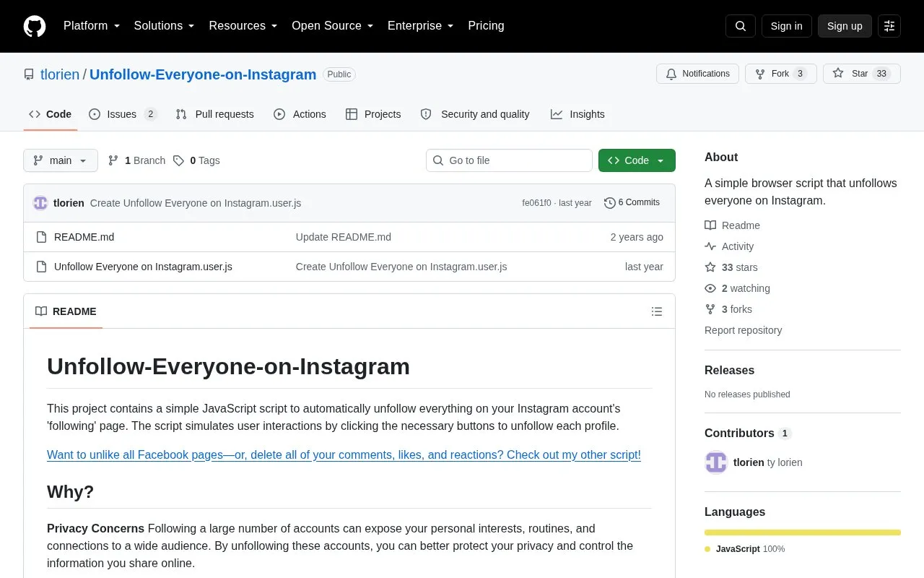924x578 pixels.
Task: Click the Sign in button
Action: (x=786, y=26)
